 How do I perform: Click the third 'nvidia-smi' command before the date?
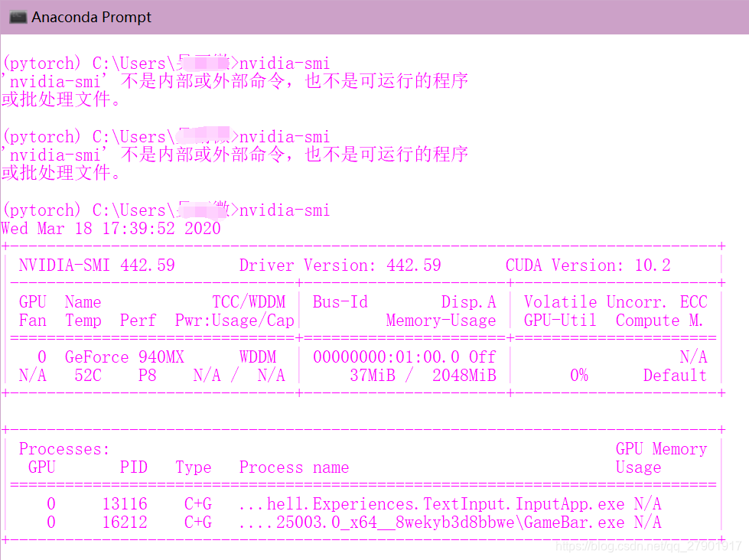285,210
